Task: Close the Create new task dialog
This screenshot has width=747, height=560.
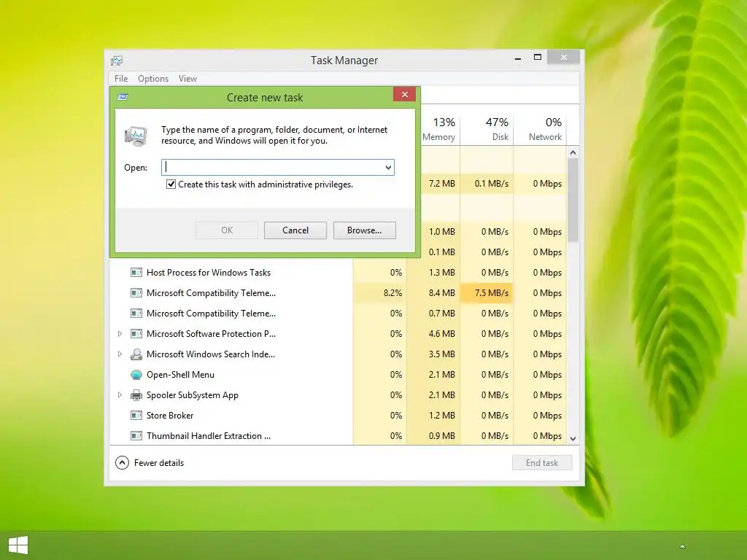Action: click(404, 94)
